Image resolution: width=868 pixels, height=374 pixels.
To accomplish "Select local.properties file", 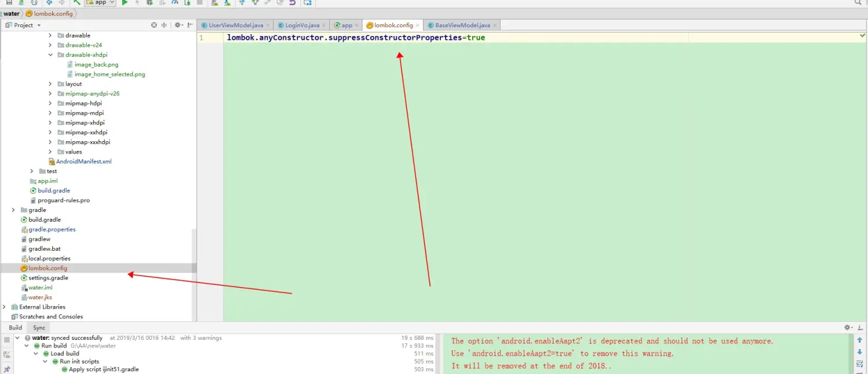I will pos(49,259).
